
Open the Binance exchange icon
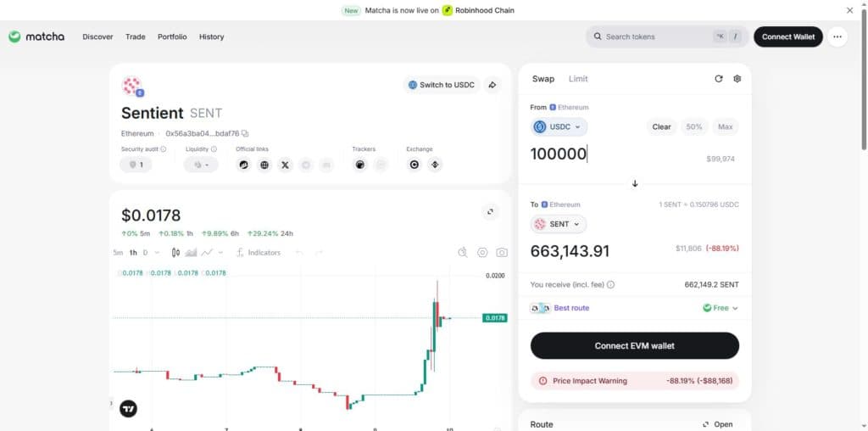point(435,165)
